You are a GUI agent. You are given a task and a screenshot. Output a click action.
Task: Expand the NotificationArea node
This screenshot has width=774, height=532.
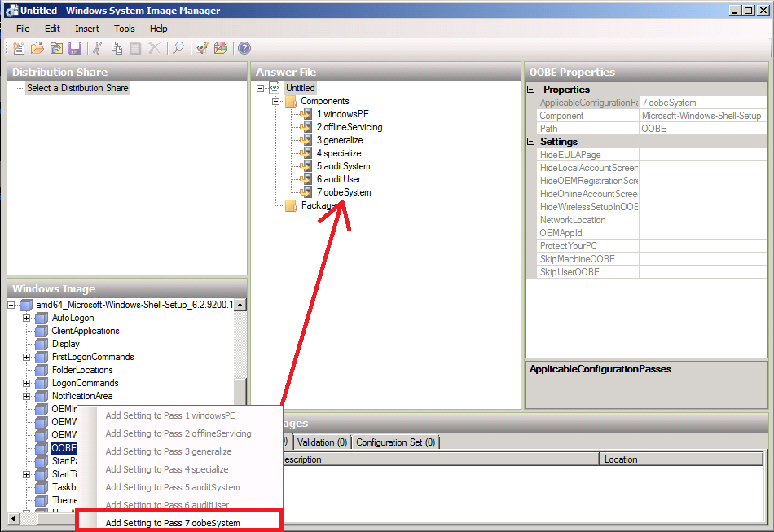coord(27,396)
